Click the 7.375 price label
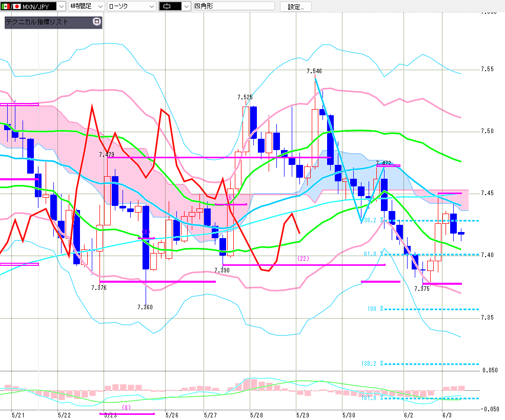Viewport: 505px width, 420px height. coord(422,289)
